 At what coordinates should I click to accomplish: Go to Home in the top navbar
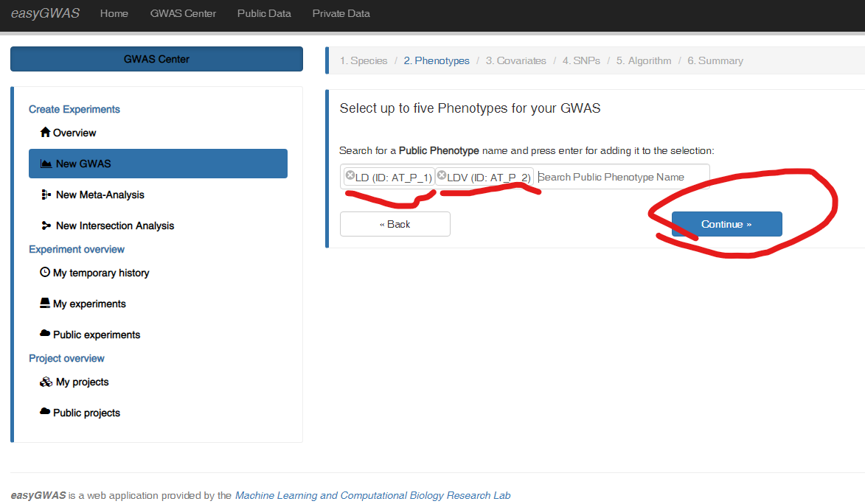coord(114,13)
